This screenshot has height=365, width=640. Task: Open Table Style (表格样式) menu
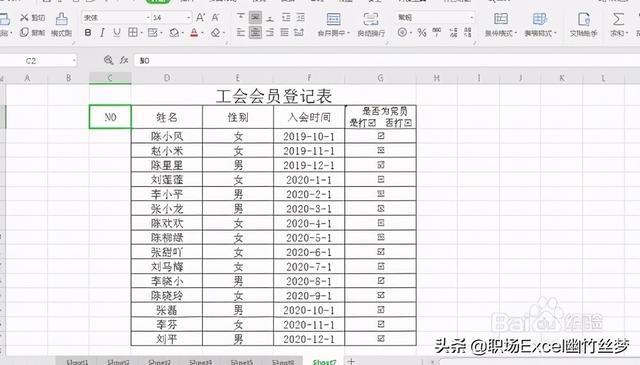point(540,24)
